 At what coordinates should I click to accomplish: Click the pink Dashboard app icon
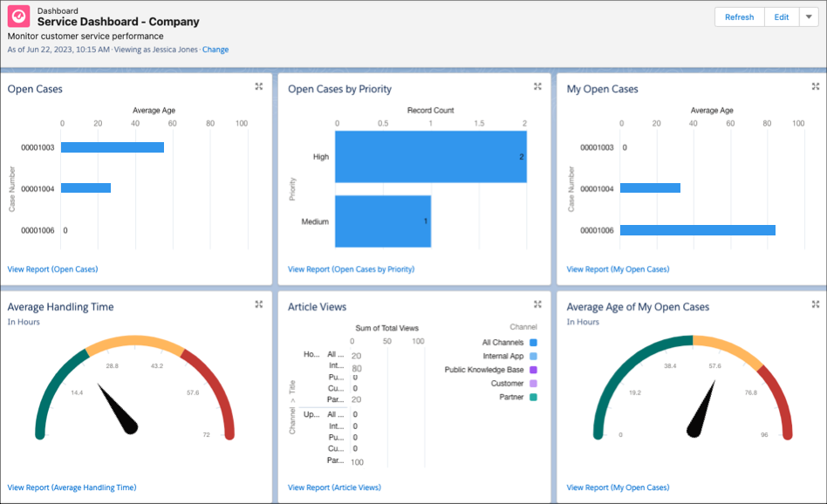[x=17, y=17]
